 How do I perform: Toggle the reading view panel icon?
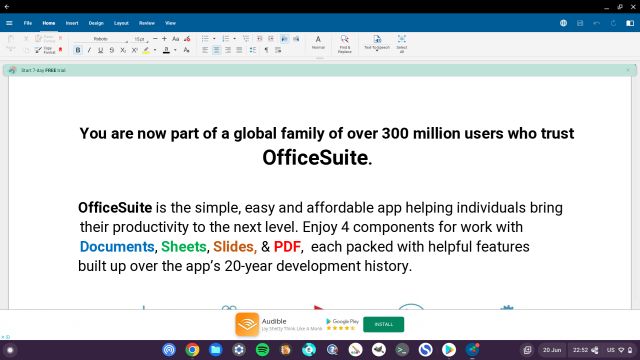[x=630, y=23]
